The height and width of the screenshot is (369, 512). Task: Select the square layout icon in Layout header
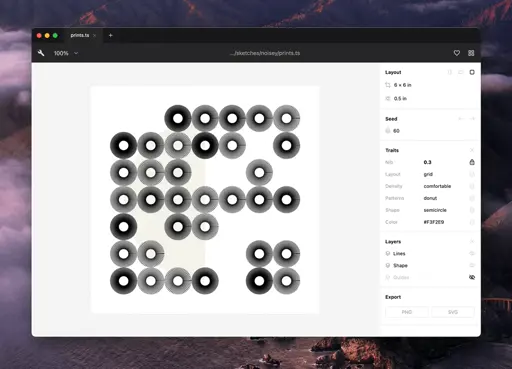[472, 72]
